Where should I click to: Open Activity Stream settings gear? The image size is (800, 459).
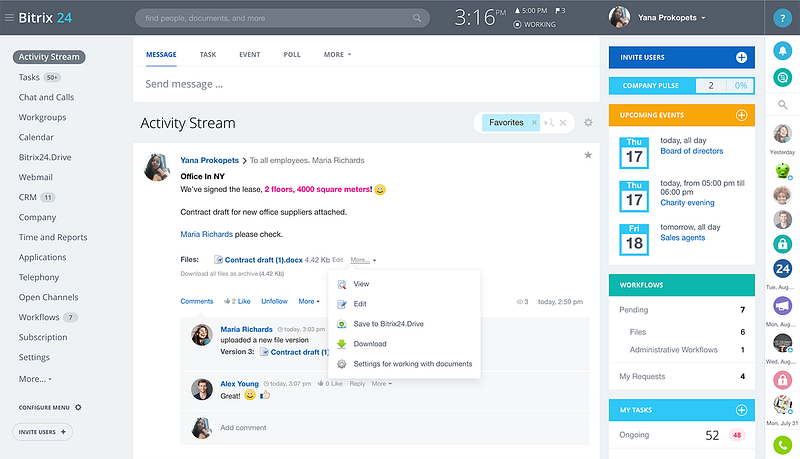coord(588,122)
